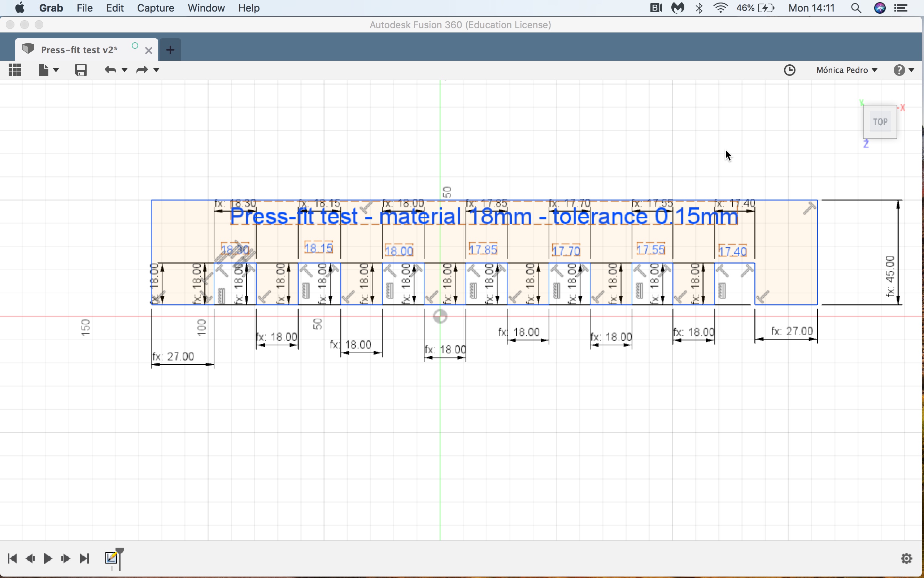Expand the File menu dropdown arrow
924x578 pixels.
(x=56, y=70)
